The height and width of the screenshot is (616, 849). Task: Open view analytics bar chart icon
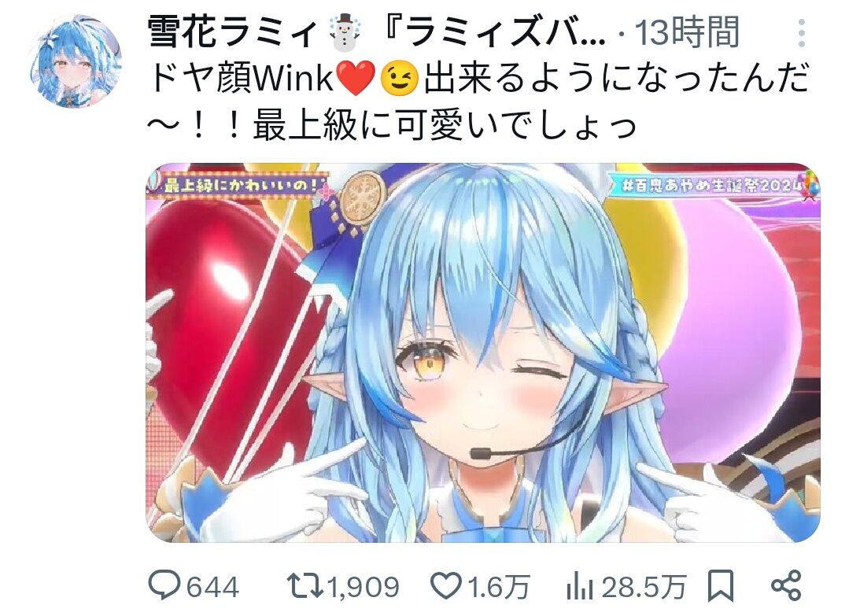580,586
